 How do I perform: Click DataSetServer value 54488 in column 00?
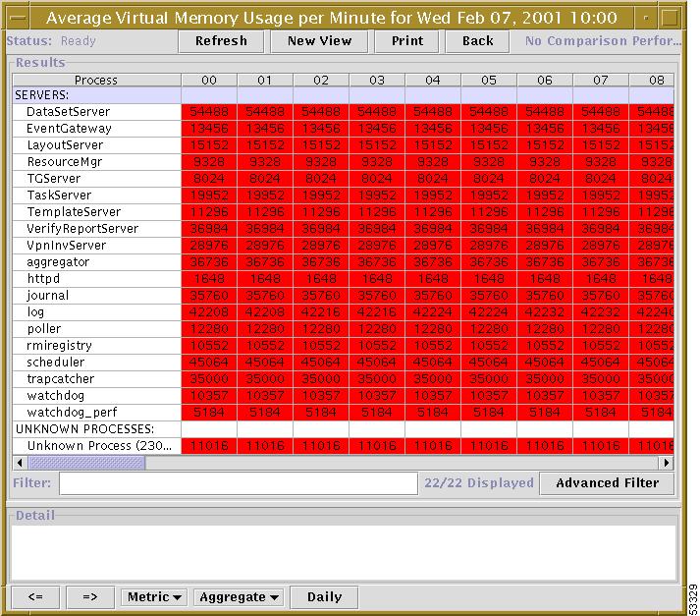click(209, 112)
